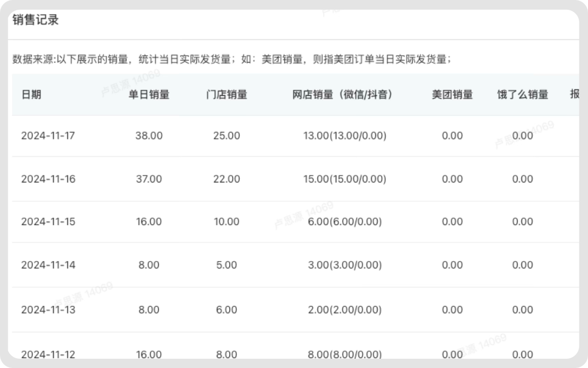The height and width of the screenshot is (368, 588).
Task: Select the 2024-11-16 date cell
Action: pos(48,179)
